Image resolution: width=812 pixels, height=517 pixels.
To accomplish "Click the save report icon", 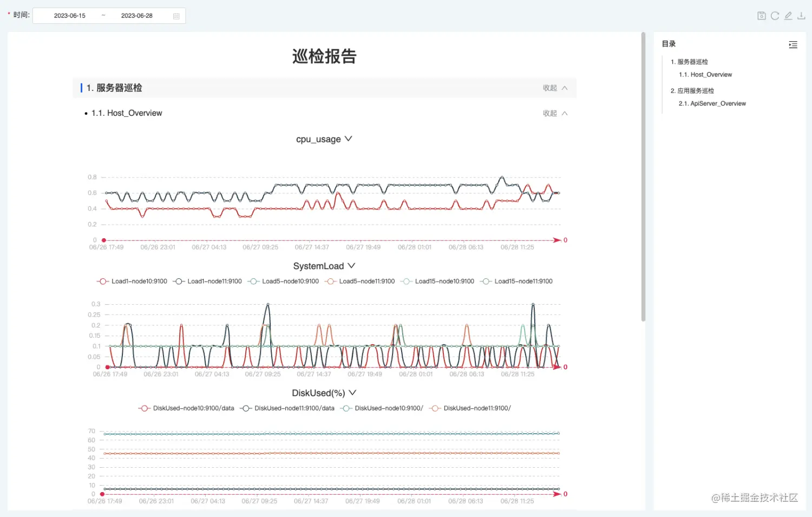I will 761,16.
